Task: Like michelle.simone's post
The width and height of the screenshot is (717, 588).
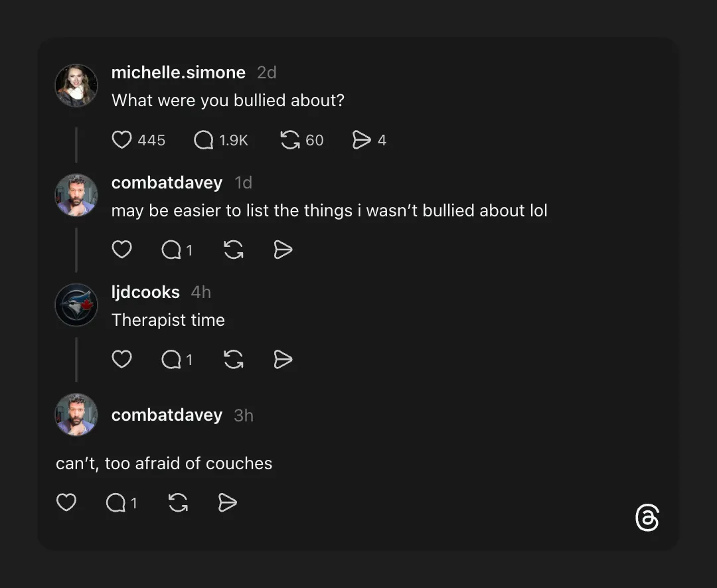Action: (122, 140)
